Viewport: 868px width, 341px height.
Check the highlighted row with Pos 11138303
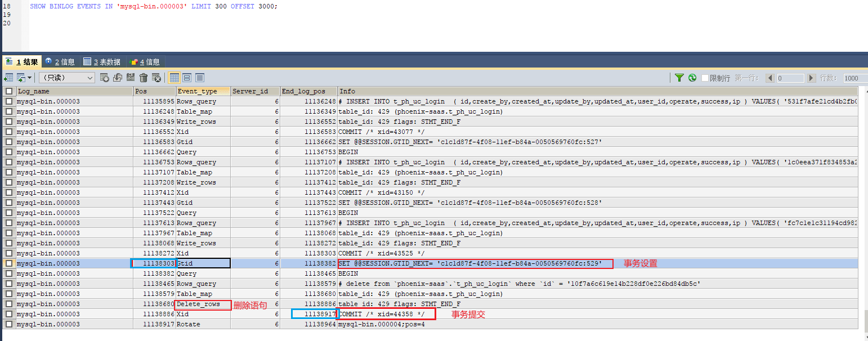point(8,263)
